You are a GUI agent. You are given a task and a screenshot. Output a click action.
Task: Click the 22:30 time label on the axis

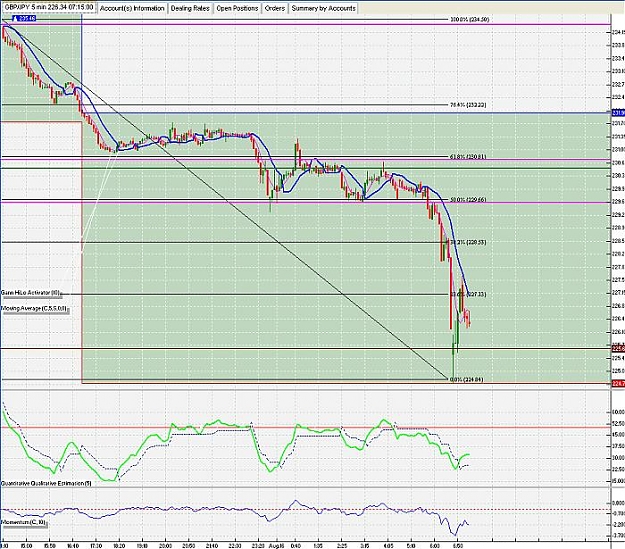235,545
